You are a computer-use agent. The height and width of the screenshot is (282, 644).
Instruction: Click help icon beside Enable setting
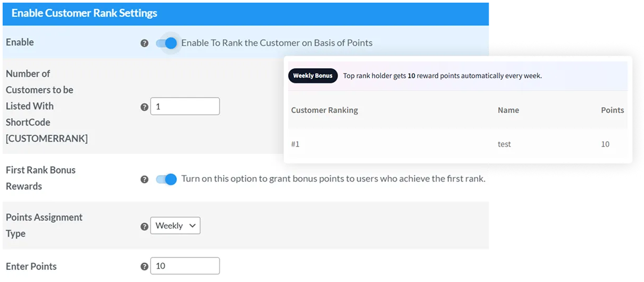pos(144,43)
